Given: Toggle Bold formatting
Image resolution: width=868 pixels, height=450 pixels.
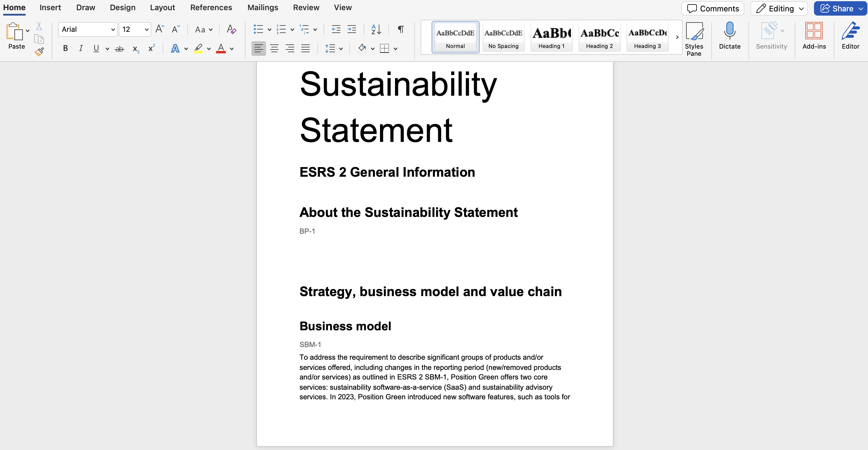Looking at the screenshot, I should tap(65, 49).
